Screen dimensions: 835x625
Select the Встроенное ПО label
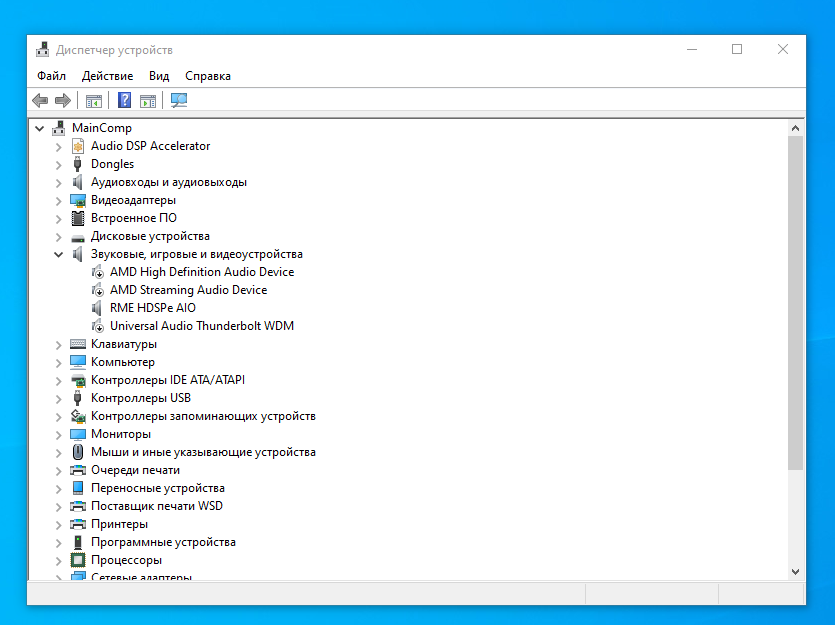click(x=134, y=218)
